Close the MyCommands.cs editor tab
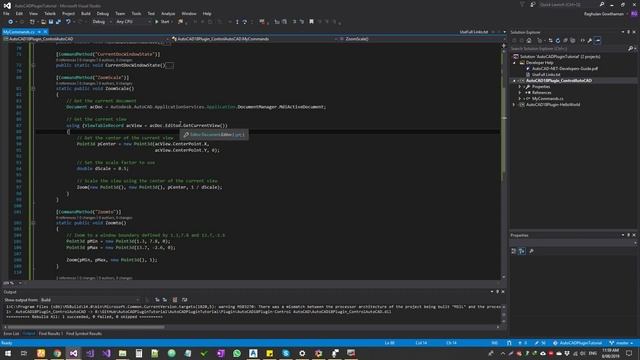640x360 pixels. 45,32
